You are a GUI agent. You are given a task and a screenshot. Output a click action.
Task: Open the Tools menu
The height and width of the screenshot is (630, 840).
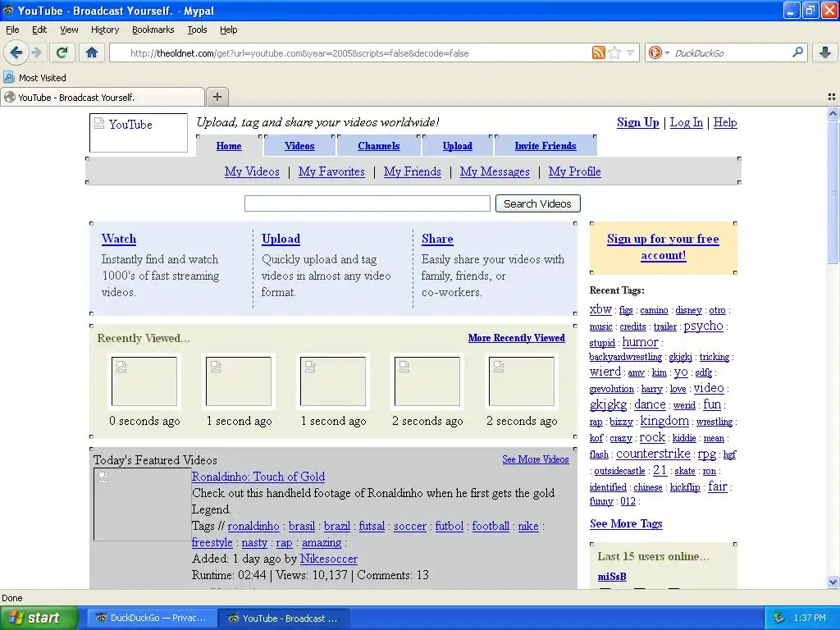tap(197, 30)
